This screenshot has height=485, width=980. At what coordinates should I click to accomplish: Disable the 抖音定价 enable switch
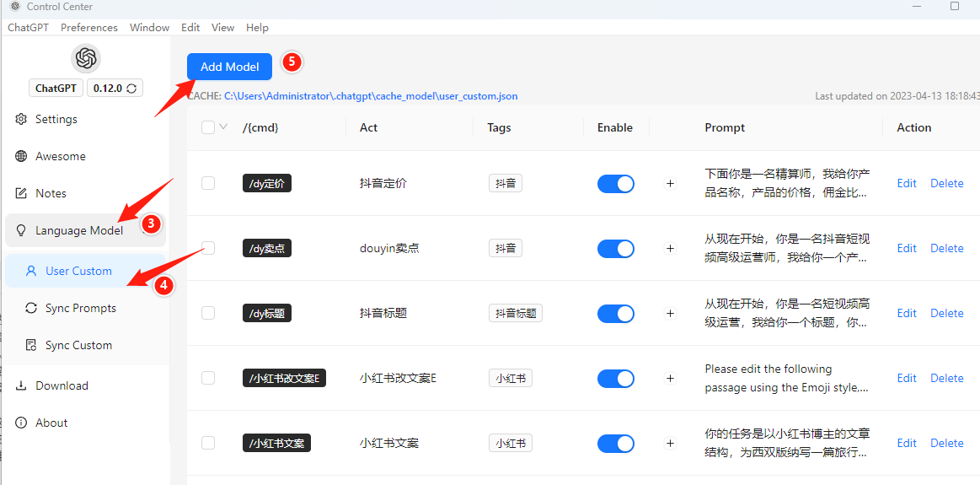point(616,183)
